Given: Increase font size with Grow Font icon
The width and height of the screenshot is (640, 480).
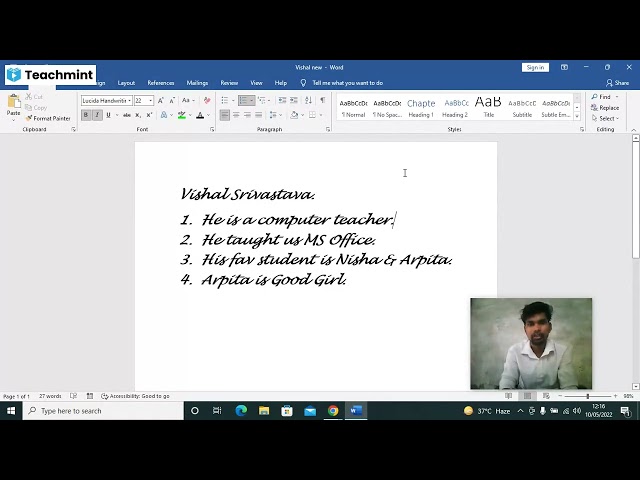Looking at the screenshot, I should pyautogui.click(x=161, y=100).
